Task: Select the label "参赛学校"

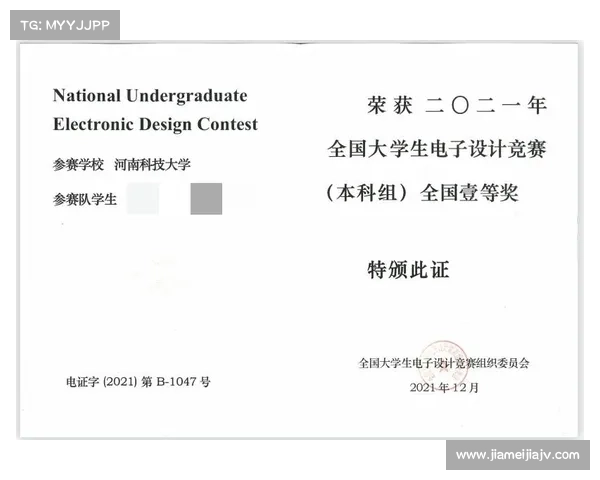Action: point(78,165)
